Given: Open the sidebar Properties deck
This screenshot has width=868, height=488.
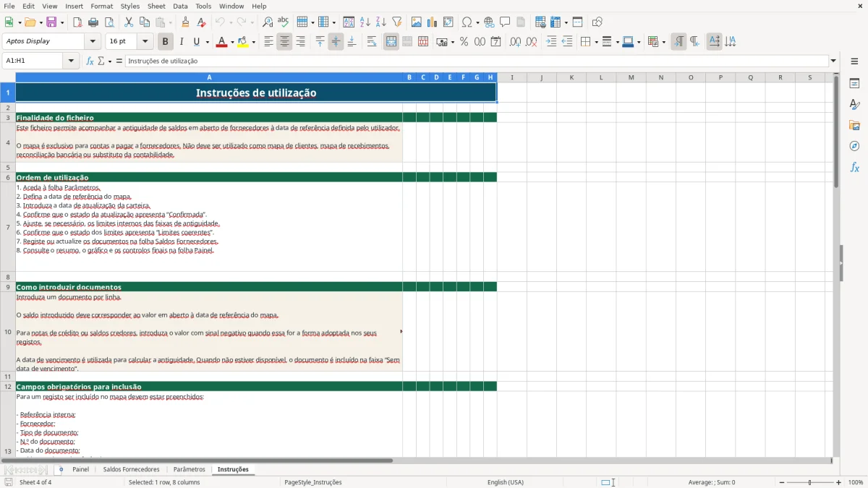Looking at the screenshot, I should (x=854, y=84).
